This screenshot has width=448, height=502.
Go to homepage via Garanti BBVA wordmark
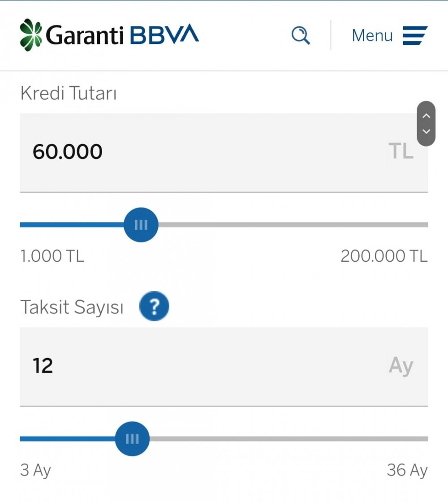click(x=123, y=35)
